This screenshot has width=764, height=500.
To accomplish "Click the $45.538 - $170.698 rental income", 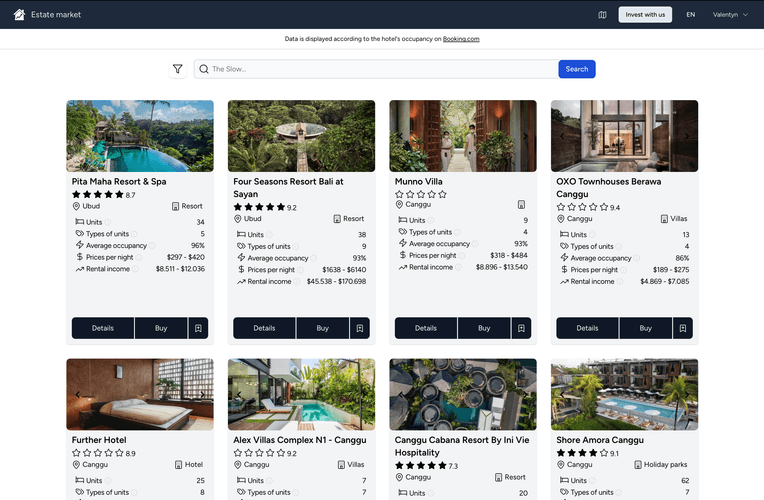I will pos(336,282).
